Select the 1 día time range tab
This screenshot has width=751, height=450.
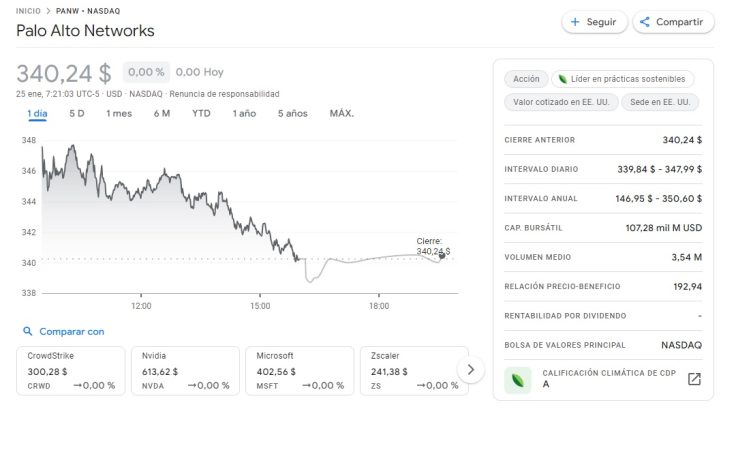pyautogui.click(x=37, y=113)
